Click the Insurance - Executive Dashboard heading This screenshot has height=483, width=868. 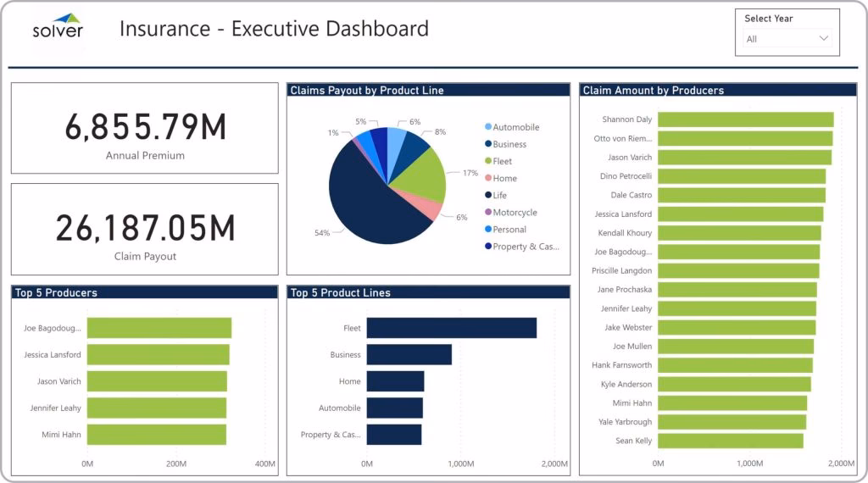pyautogui.click(x=274, y=29)
